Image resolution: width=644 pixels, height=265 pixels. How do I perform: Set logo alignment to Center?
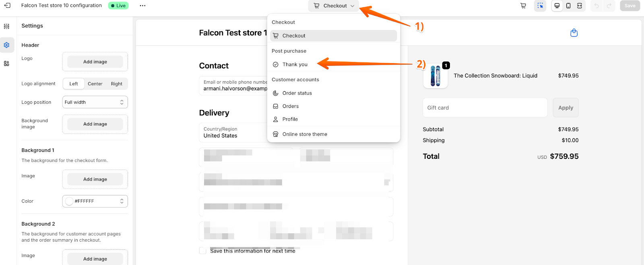[95, 84]
